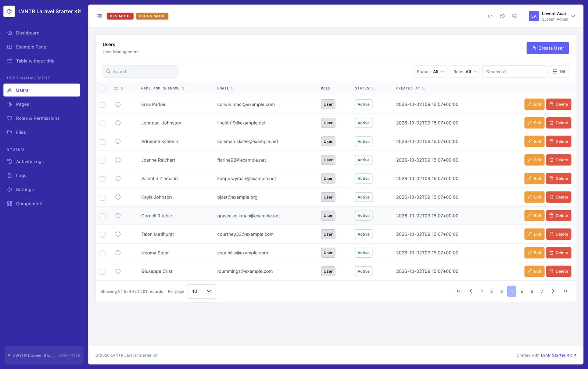
Task: Open Roles & Permissions menu item
Action: pos(42,118)
